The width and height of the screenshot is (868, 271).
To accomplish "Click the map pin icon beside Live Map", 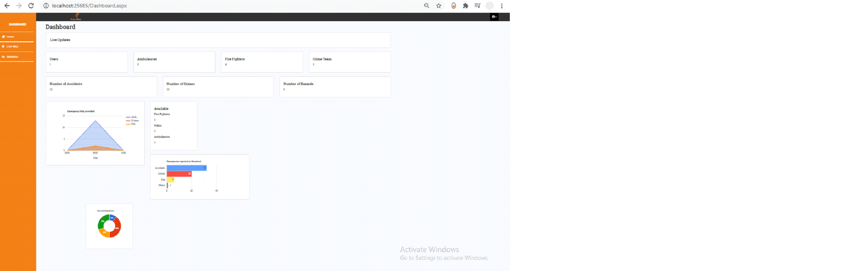I will (3, 46).
